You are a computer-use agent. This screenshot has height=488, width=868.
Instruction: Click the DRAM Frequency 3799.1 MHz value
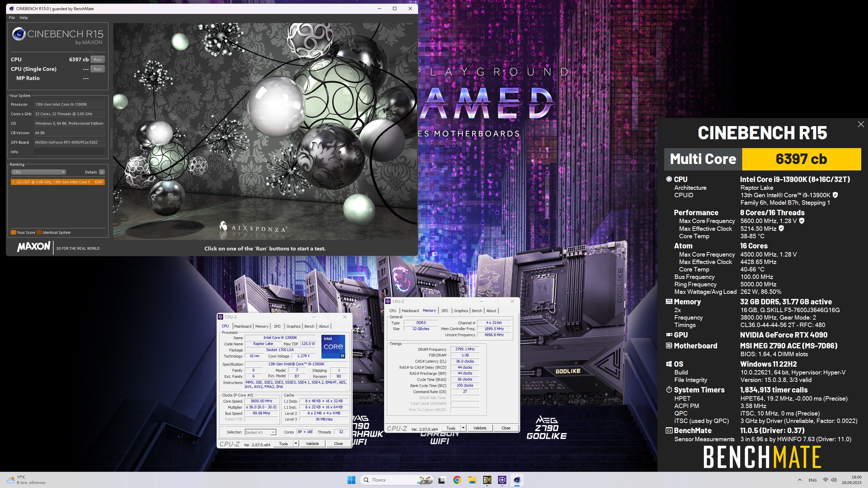pyautogui.click(x=465, y=349)
